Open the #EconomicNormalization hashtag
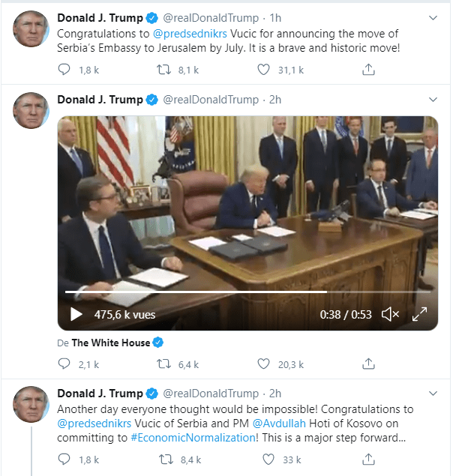 click(193, 438)
